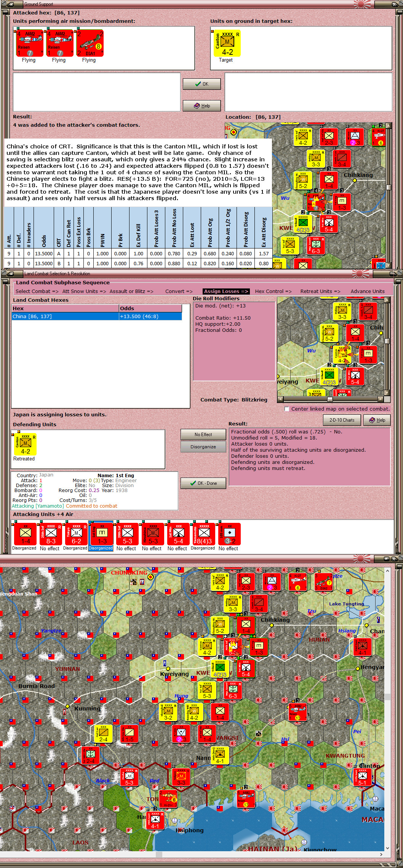This screenshot has width=403, height=868.
Task: Select 4-1 unit near Haiphong
Action: click(x=155, y=821)
